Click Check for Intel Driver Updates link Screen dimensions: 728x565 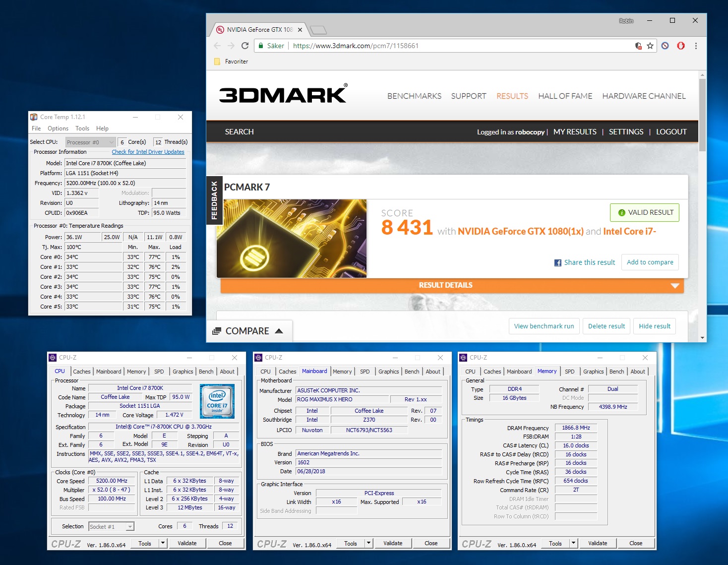tap(148, 152)
